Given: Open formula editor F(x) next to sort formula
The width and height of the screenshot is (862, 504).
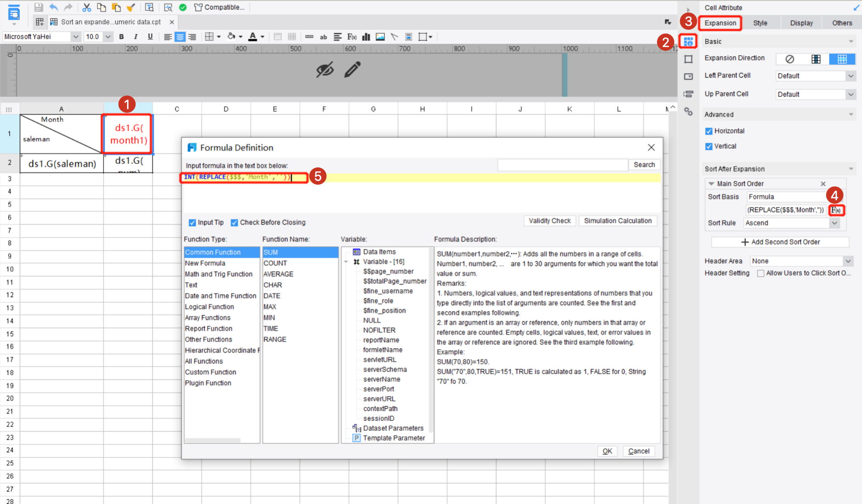Looking at the screenshot, I should click(836, 210).
